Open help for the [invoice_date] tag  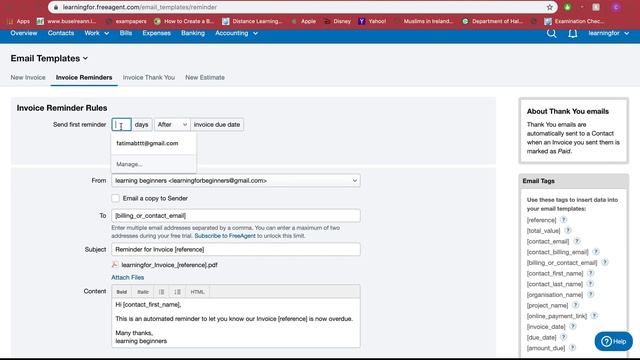coord(573,326)
